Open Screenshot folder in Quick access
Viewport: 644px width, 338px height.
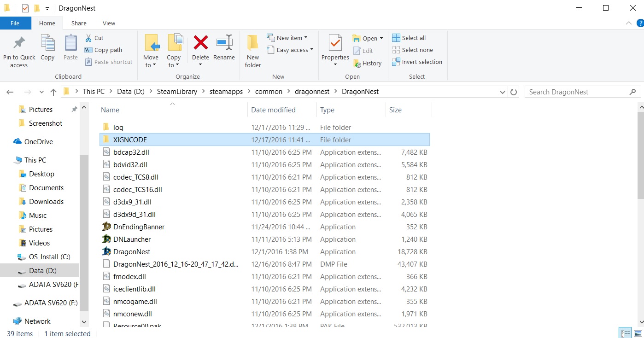[41, 123]
